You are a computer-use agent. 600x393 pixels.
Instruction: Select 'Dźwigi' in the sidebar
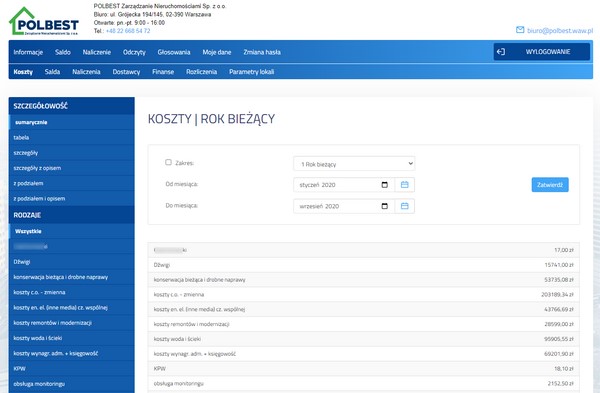tap(72, 262)
